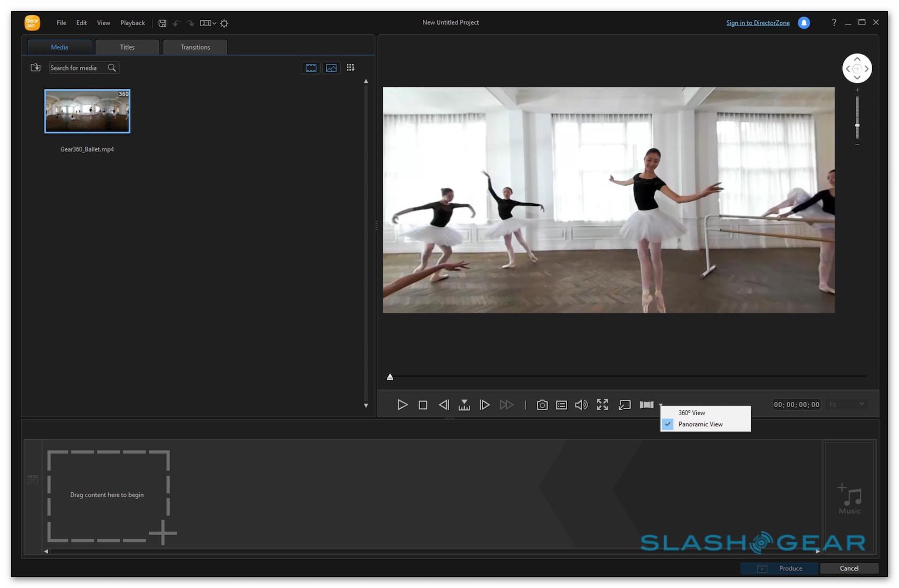Image resolution: width=899 pixels, height=588 pixels.
Task: Enter full screen preview mode
Action: point(603,405)
